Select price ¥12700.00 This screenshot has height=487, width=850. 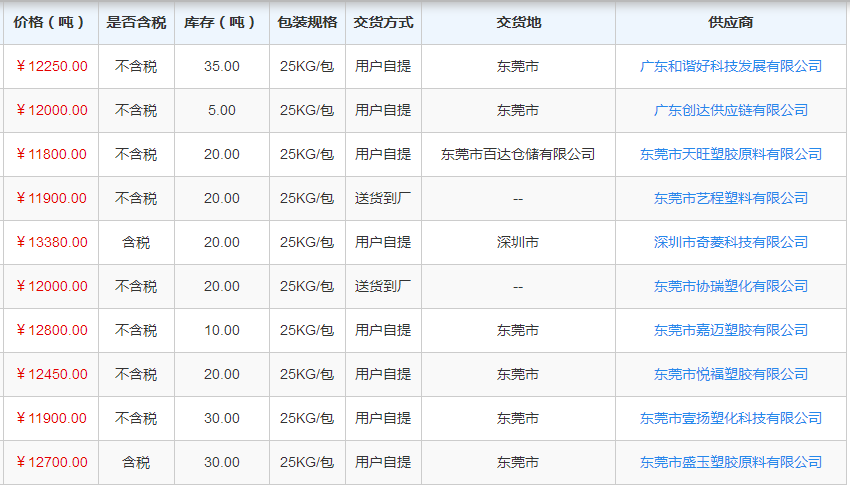(52, 462)
